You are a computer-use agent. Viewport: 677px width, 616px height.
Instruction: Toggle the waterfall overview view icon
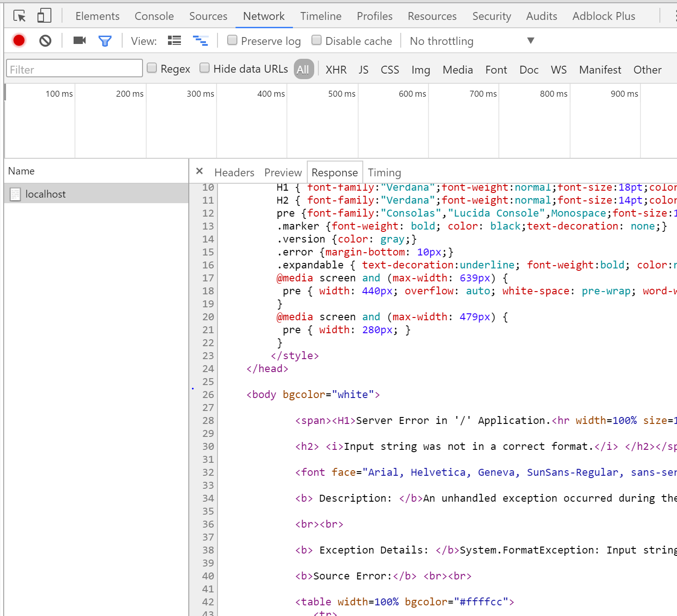click(x=200, y=41)
